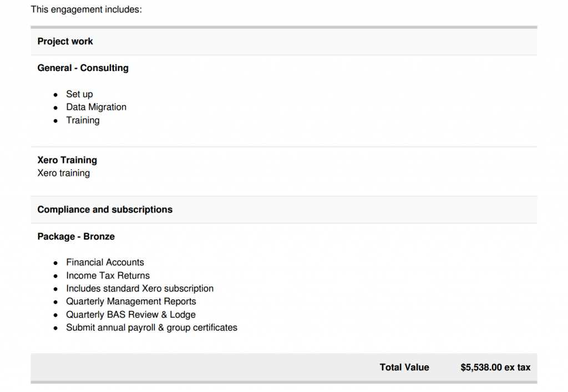Image resolution: width=568 pixels, height=392 pixels.
Task: Select the "Xero training" description line
Action: [63, 173]
